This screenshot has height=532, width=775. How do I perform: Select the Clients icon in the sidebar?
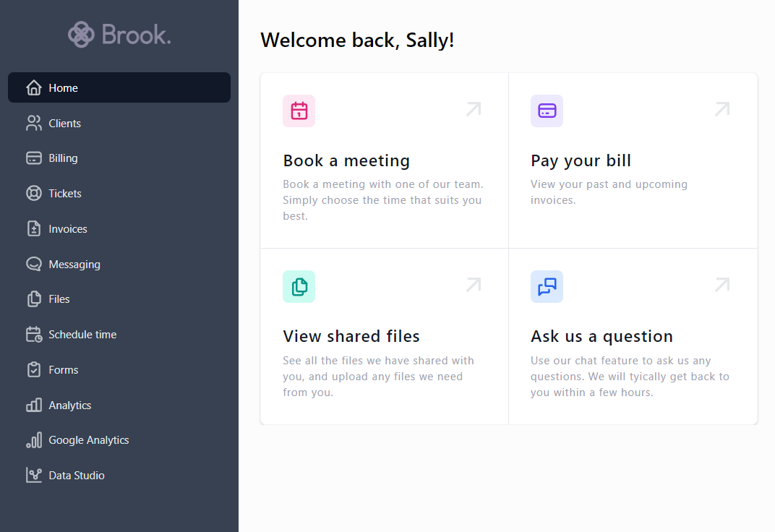click(33, 123)
